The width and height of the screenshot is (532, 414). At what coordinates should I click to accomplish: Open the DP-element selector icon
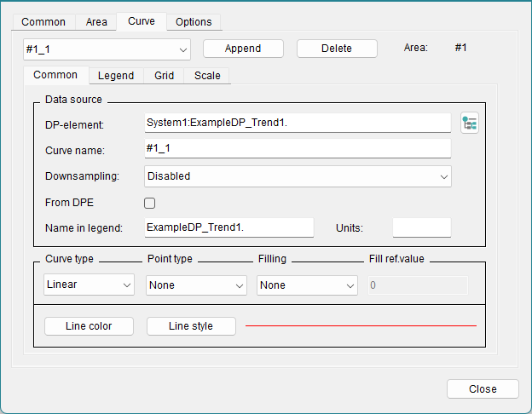click(x=469, y=124)
